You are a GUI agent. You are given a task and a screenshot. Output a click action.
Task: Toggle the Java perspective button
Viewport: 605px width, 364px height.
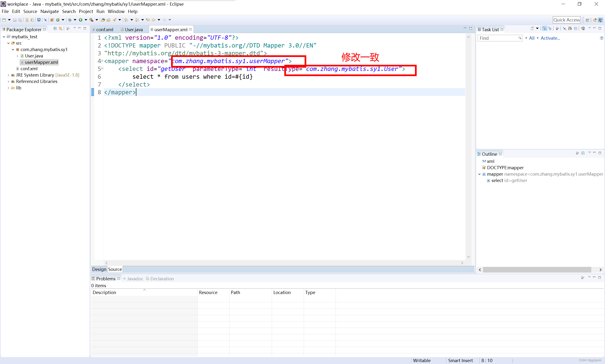[x=600, y=20]
